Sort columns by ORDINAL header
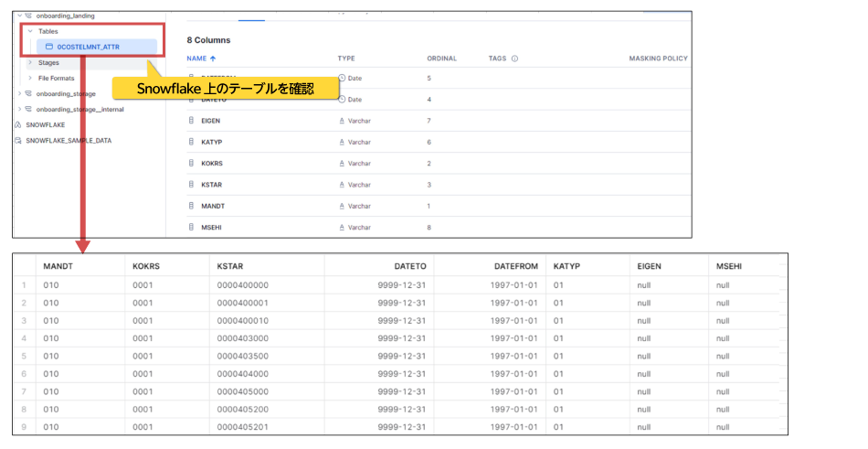The height and width of the screenshot is (449, 868). coord(441,59)
